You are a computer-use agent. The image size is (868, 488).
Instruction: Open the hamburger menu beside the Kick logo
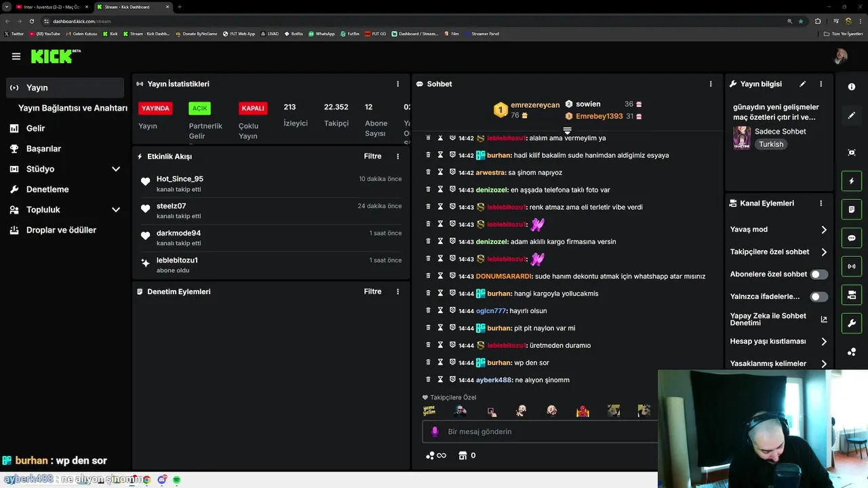tap(16, 56)
